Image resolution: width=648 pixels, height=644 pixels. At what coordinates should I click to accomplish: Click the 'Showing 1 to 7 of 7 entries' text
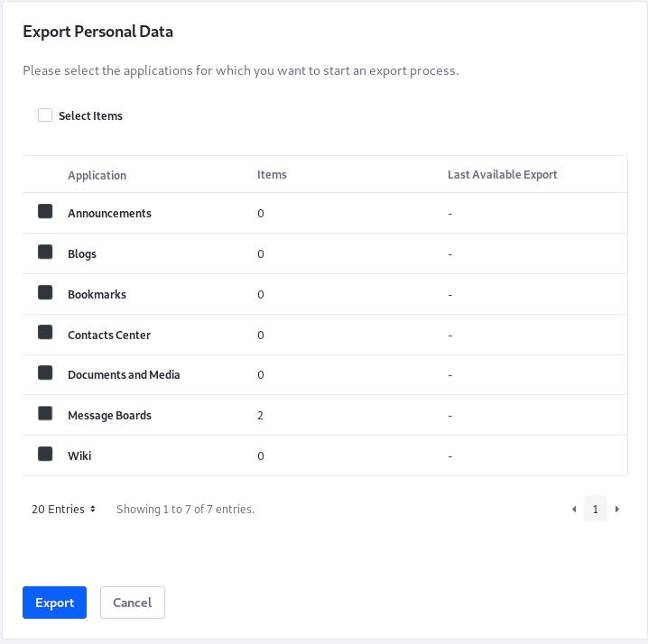pyautogui.click(x=186, y=509)
